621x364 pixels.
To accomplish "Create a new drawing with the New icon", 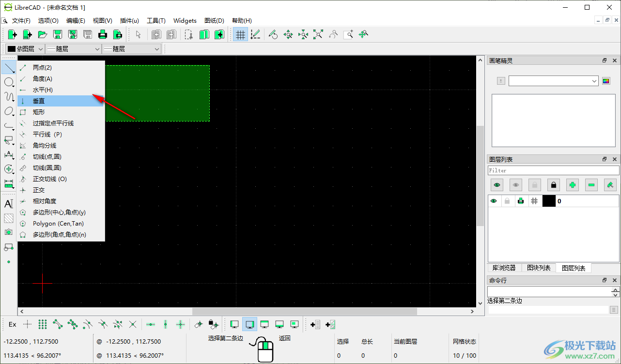I will [12, 34].
